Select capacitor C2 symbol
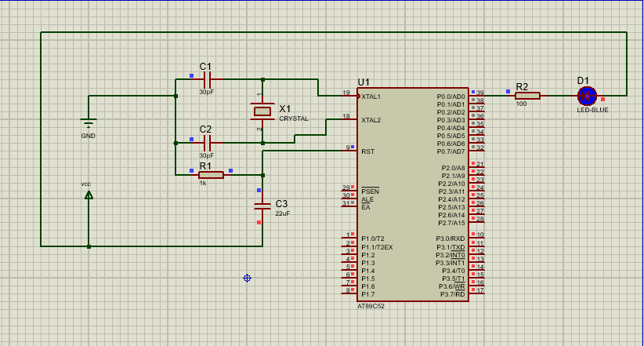 click(x=207, y=143)
